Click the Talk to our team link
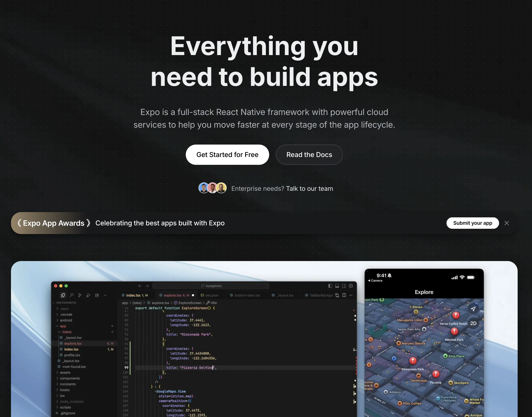 point(309,188)
